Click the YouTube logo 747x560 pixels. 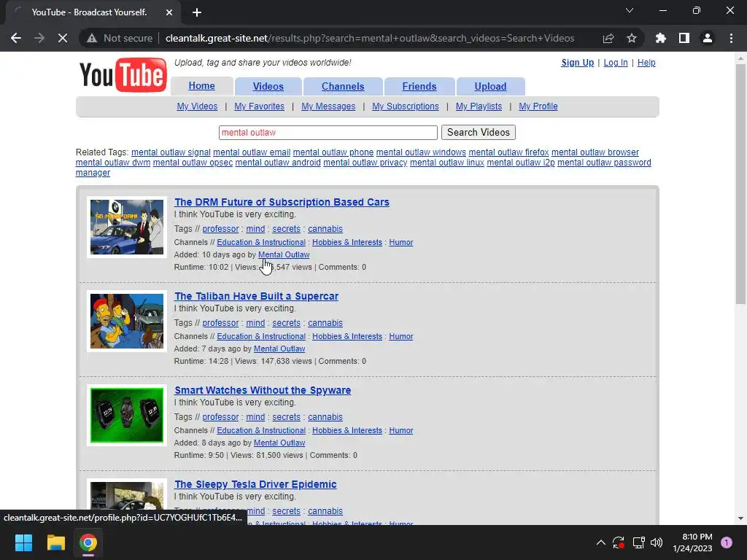click(x=123, y=75)
